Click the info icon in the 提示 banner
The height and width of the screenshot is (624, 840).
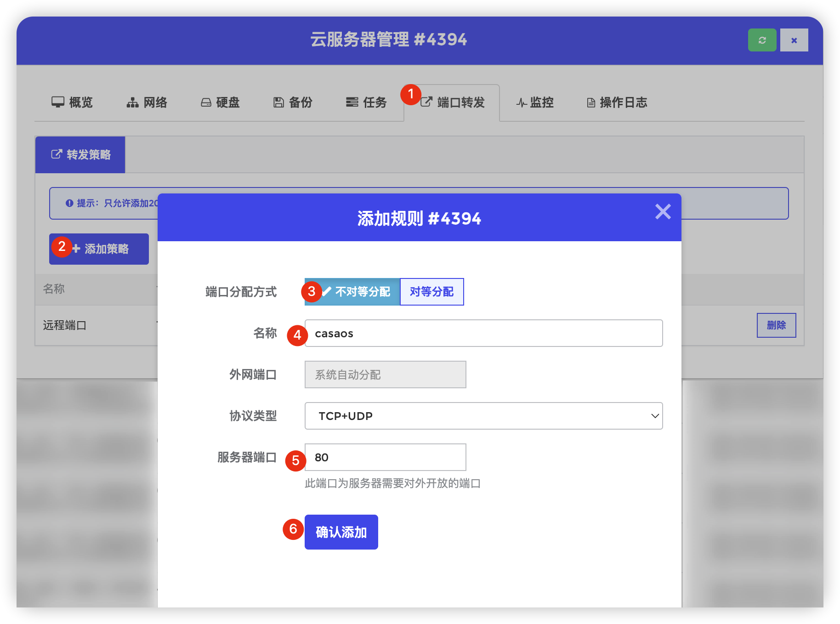69,203
